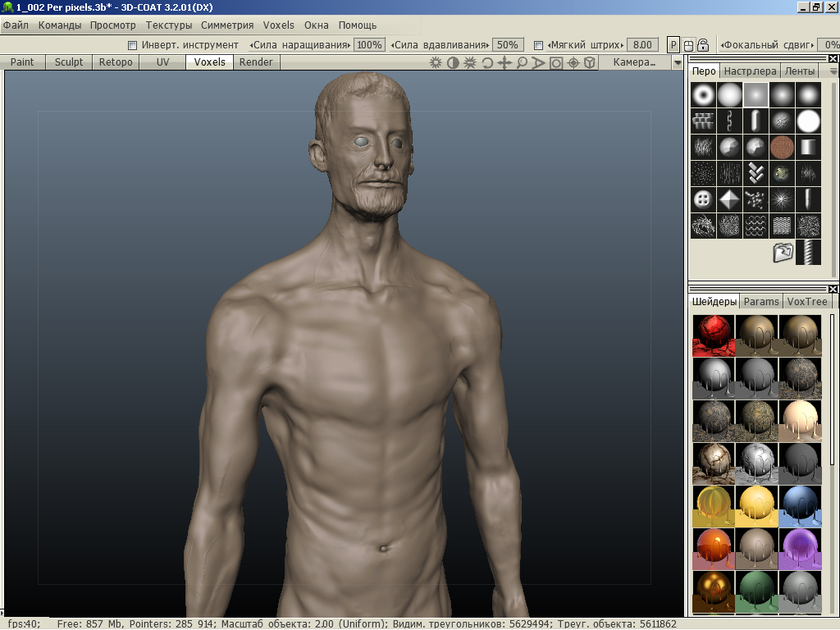Click the rotate camera icon in navigation bar
The image size is (840, 630).
coord(487,62)
